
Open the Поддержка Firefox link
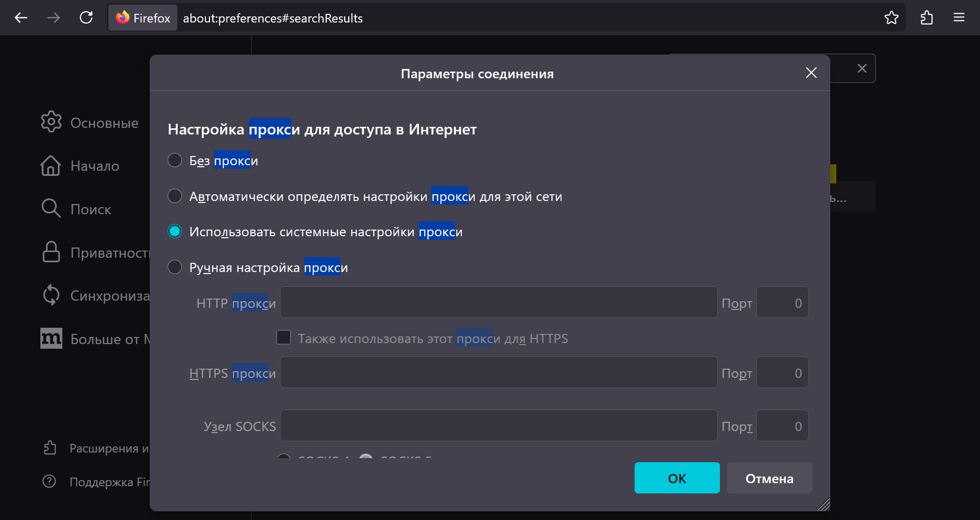point(96,482)
